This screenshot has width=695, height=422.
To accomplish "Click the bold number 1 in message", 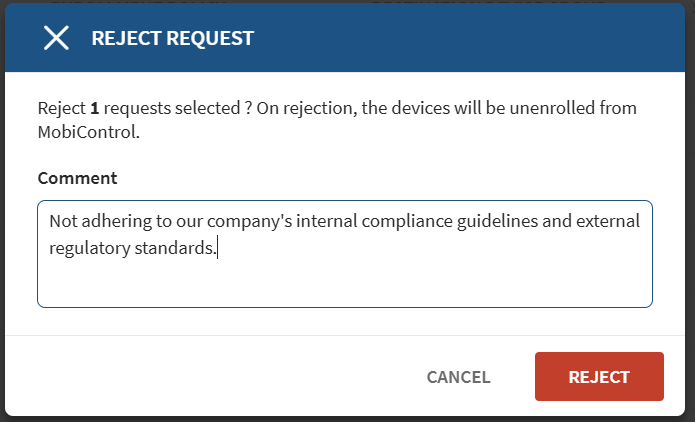I will click(x=94, y=107).
